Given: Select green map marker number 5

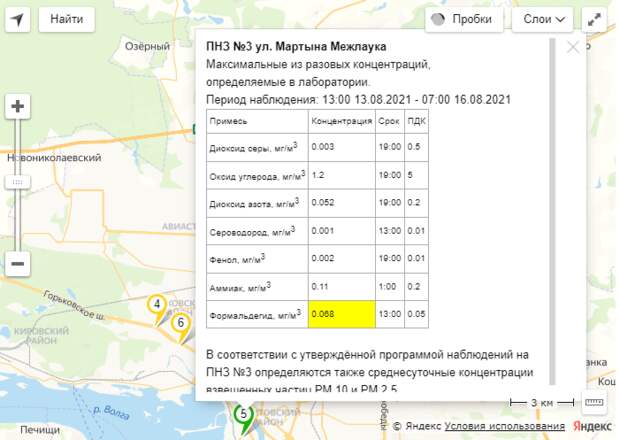Looking at the screenshot, I should 242,414.
